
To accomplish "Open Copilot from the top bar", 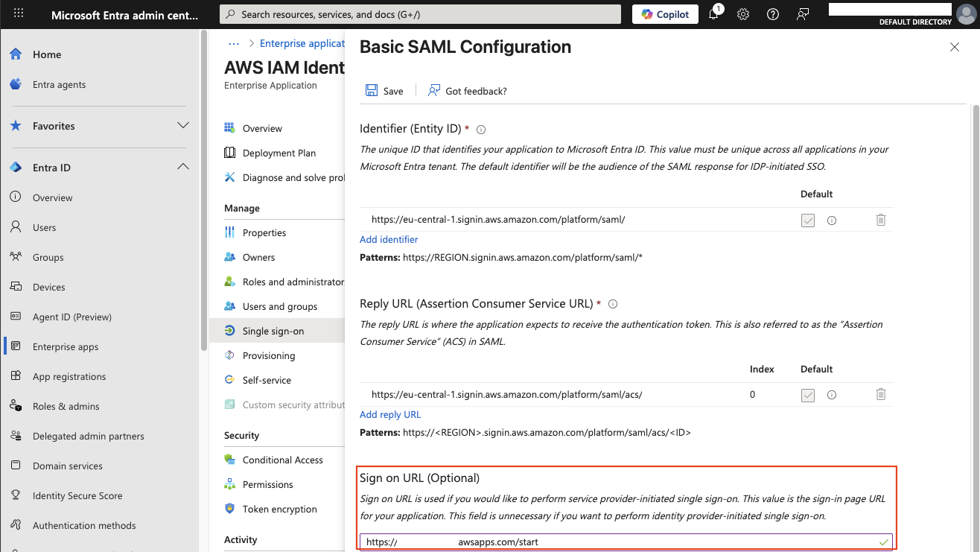I will pyautogui.click(x=664, y=14).
